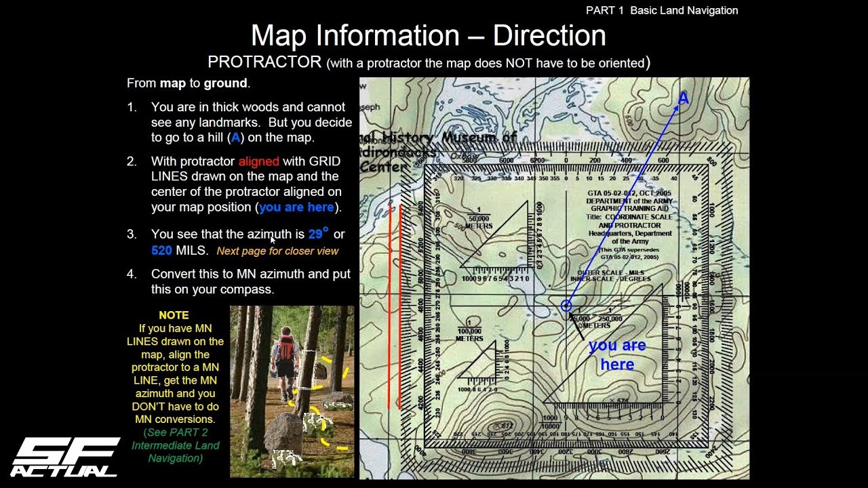Click the 1:250,000 meters scale label
868x488 pixels.
click(610, 319)
